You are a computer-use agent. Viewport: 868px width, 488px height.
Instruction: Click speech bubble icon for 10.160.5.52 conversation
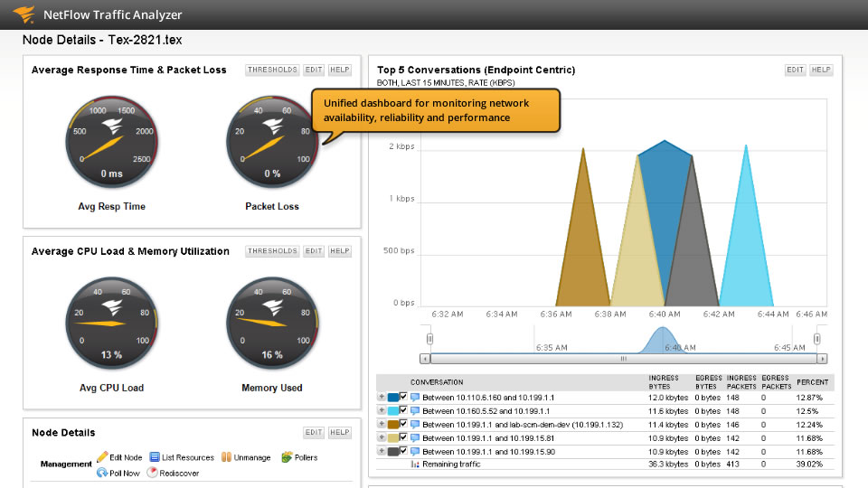[x=415, y=410]
